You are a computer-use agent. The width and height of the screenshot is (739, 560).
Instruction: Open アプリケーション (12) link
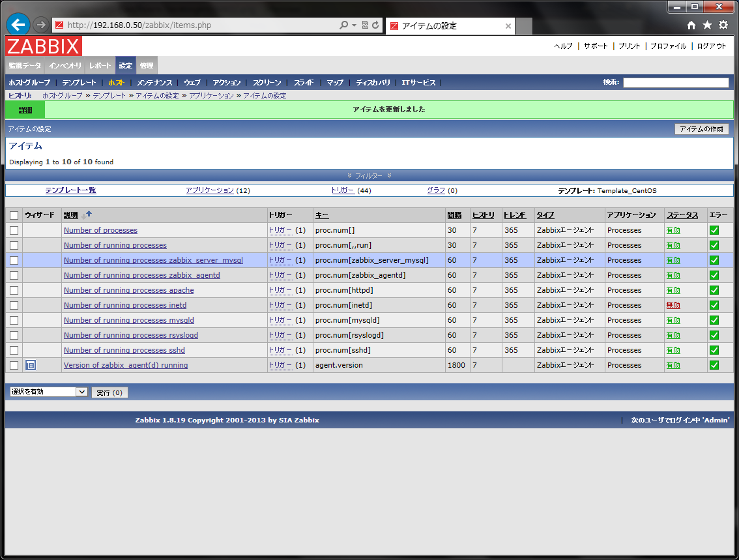coord(210,190)
